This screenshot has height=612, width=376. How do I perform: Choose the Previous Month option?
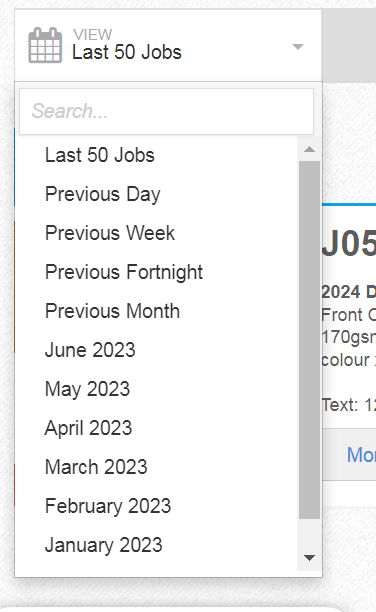pyautogui.click(x=157, y=311)
